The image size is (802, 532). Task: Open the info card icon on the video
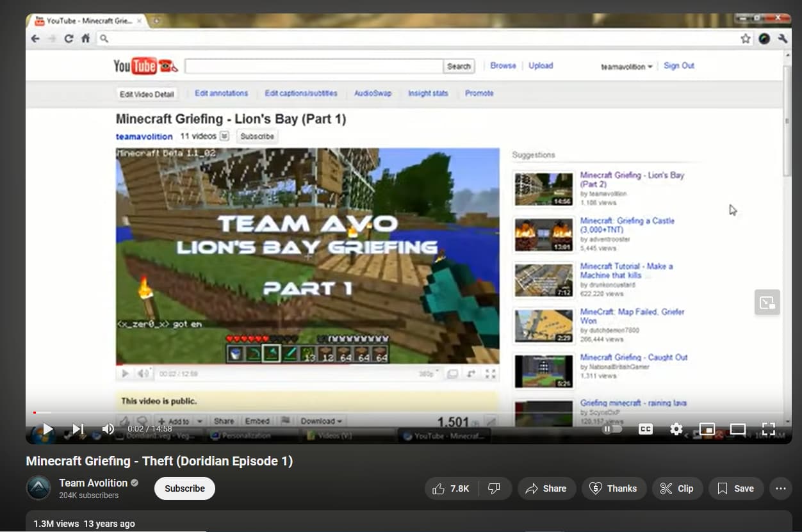coord(767,302)
